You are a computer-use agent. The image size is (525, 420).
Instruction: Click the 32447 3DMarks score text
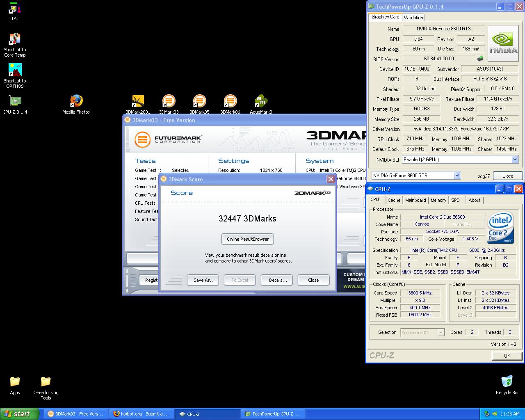tap(247, 219)
